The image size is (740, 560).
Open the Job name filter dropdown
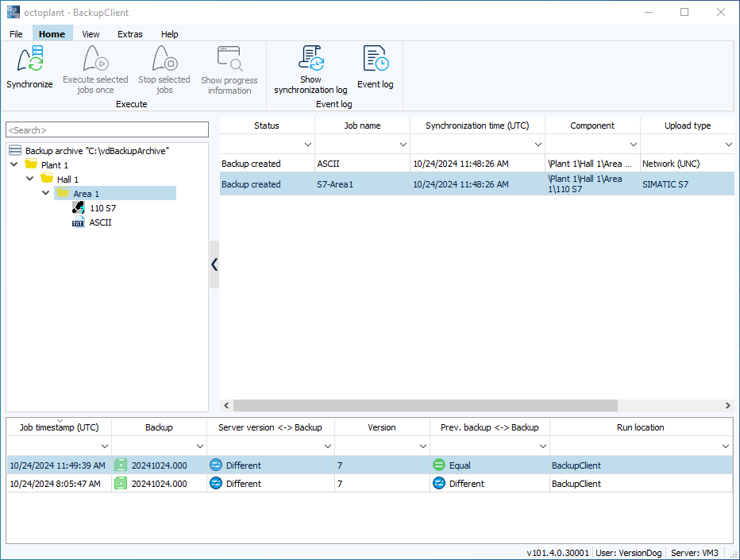click(402, 144)
